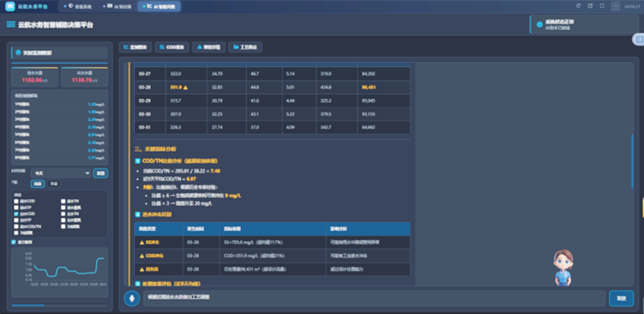Select the 自动 Y-axis option
The image size is (644, 314).
pos(38,184)
